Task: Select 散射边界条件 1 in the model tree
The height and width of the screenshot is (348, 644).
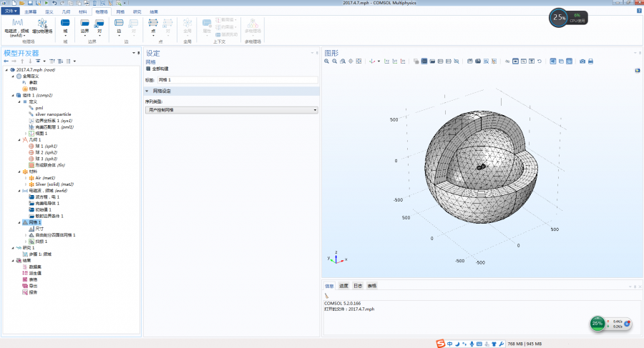Action: pyautogui.click(x=49, y=216)
